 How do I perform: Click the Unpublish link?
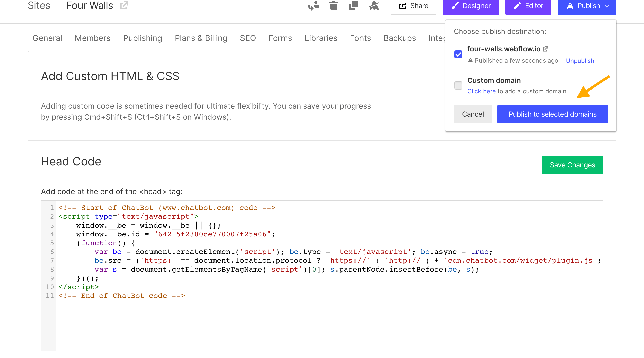(x=580, y=61)
